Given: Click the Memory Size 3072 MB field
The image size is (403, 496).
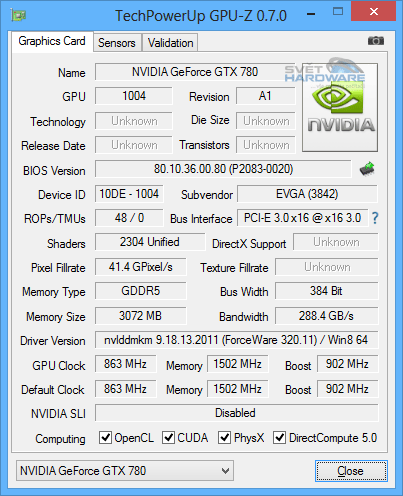Looking at the screenshot, I should (141, 316).
